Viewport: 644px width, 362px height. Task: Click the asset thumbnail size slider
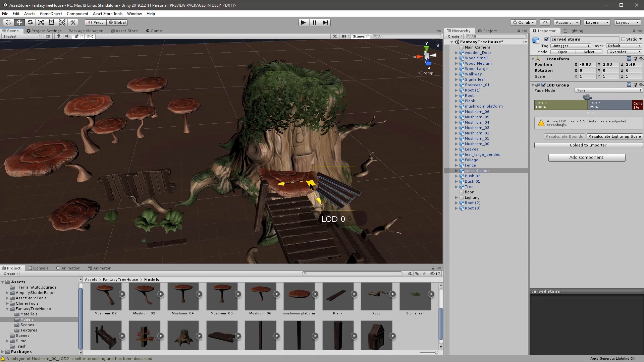[x=429, y=353]
